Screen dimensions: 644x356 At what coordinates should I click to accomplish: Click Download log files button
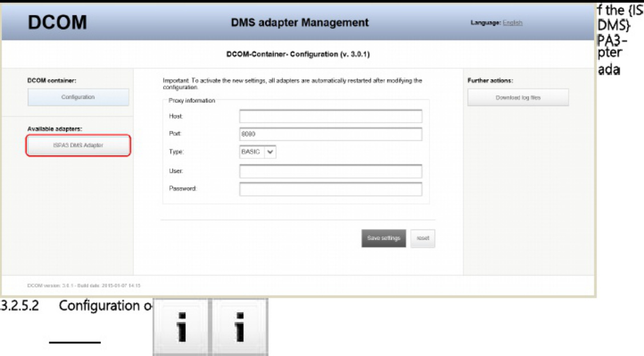coord(518,98)
